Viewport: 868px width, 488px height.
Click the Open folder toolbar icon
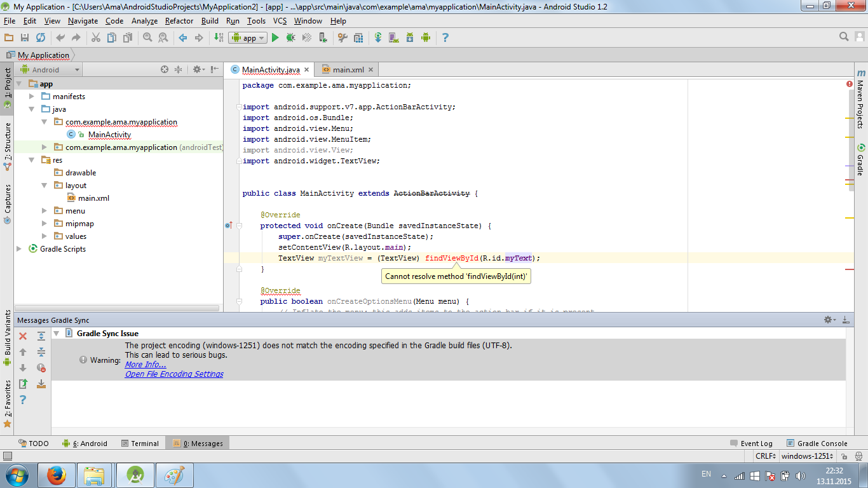click(9, 37)
